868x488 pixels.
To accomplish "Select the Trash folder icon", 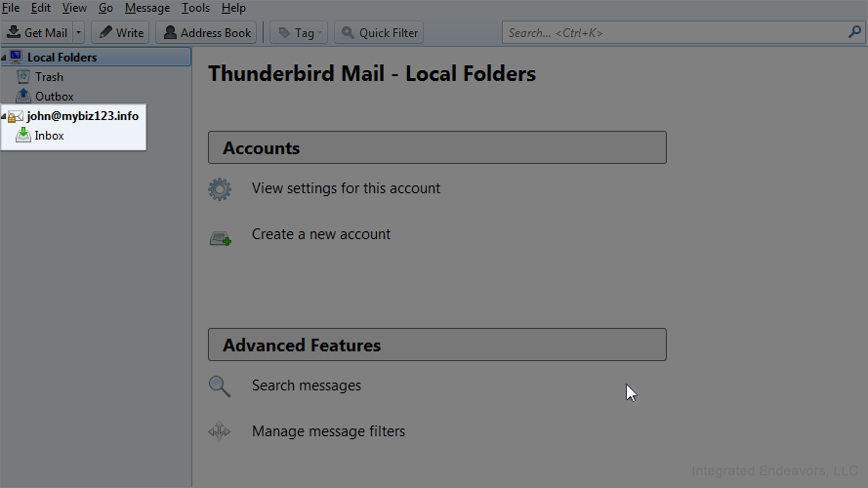I will coord(23,77).
